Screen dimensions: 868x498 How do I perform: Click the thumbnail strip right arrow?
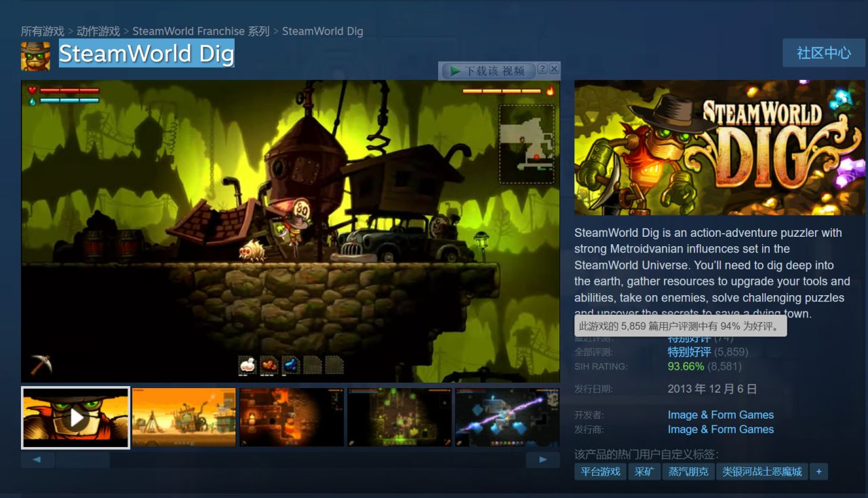click(x=542, y=460)
